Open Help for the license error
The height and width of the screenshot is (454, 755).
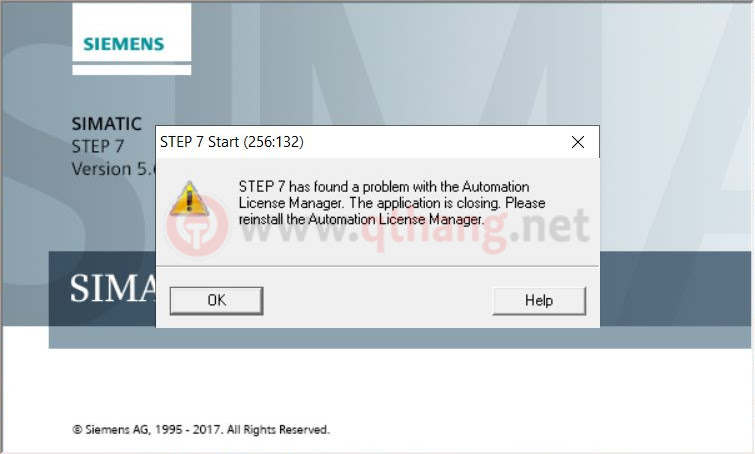coord(539,300)
